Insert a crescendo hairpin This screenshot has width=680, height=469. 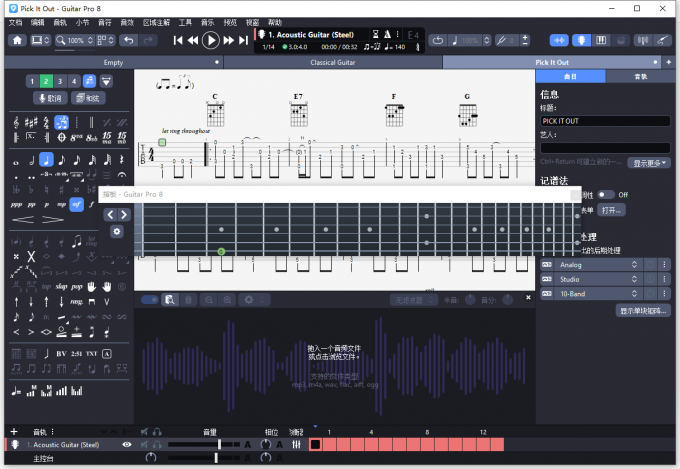(23, 220)
